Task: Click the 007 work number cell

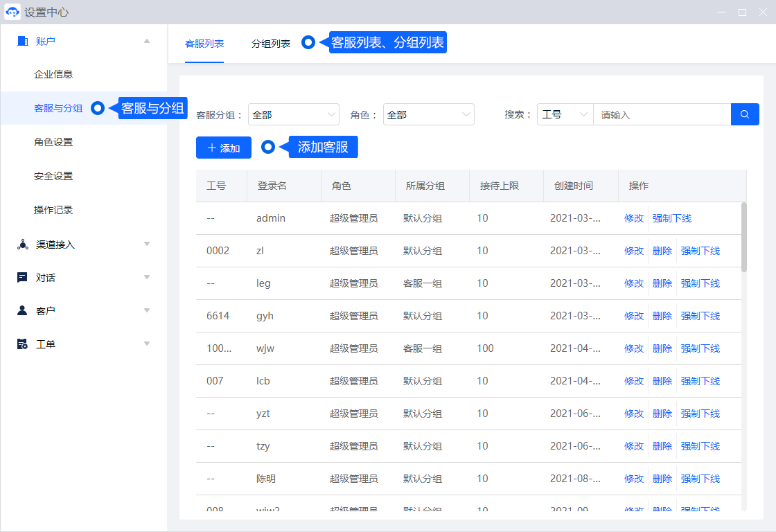Action: 215,381
